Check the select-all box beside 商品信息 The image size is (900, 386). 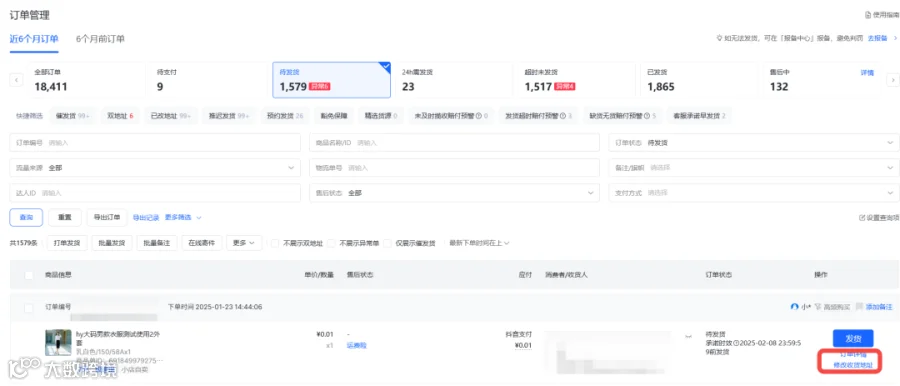pyautogui.click(x=29, y=275)
